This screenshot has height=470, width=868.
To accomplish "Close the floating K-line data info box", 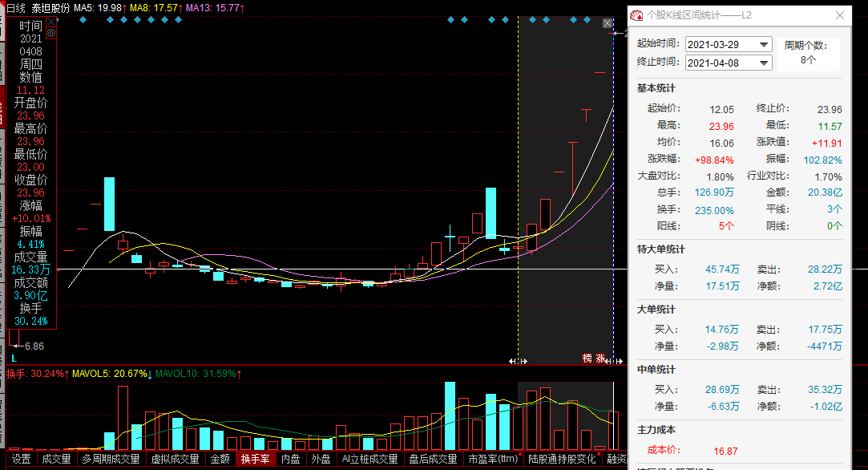I will tap(51, 22).
